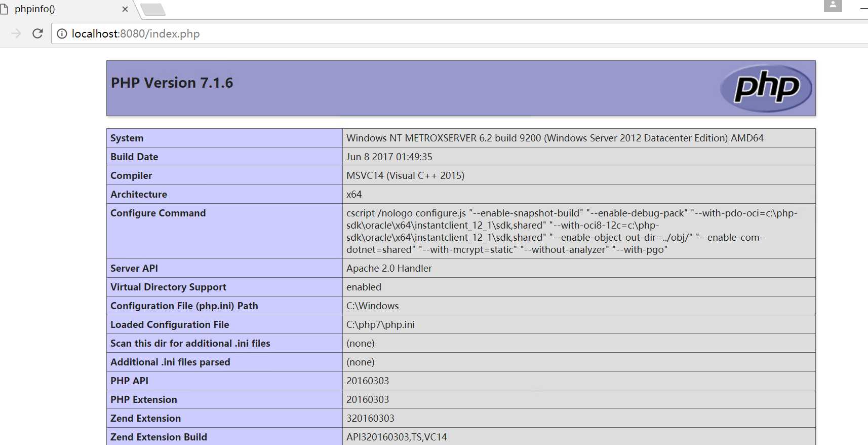Reload the phpinfo page

click(37, 33)
